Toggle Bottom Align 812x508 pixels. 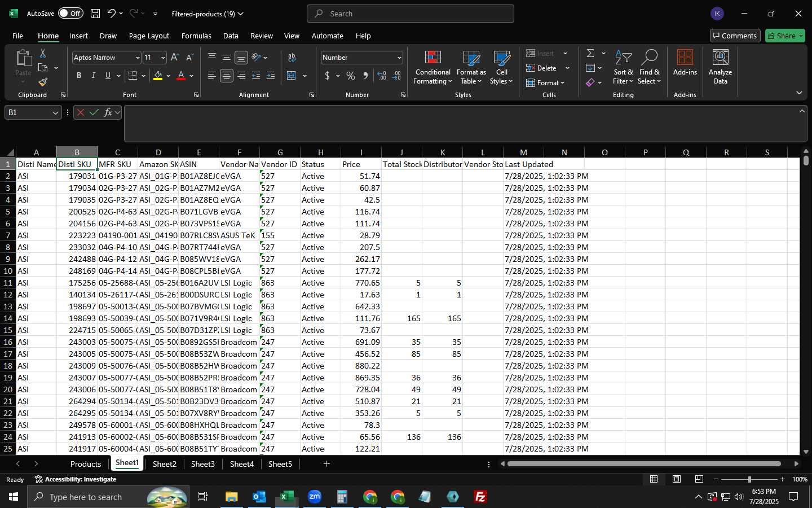click(x=241, y=57)
